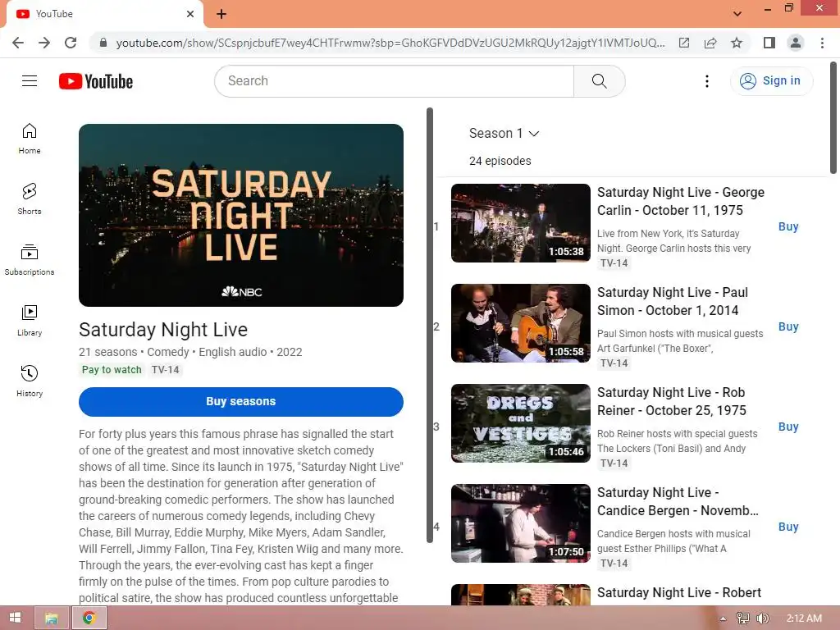Click the page vertical scrollbar
Screen dimensions: 840x630
833,118
